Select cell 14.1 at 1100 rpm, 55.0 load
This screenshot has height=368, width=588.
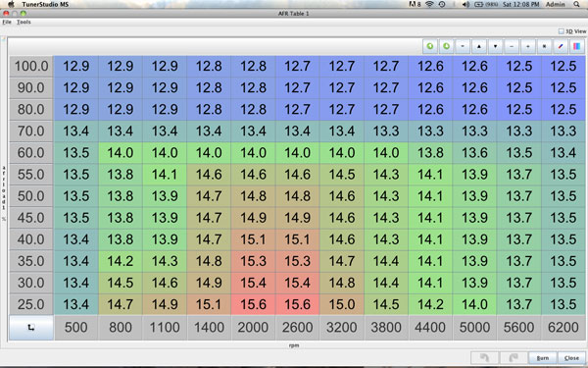click(x=165, y=175)
